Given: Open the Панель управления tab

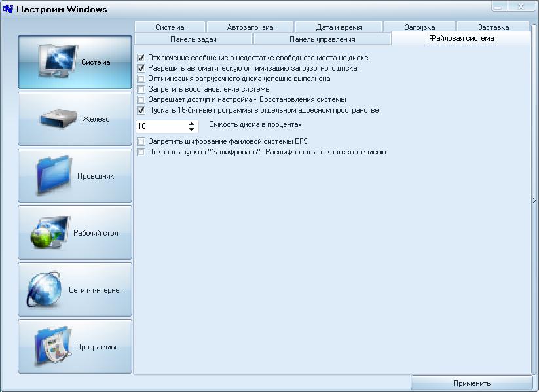Looking at the screenshot, I should [x=322, y=39].
